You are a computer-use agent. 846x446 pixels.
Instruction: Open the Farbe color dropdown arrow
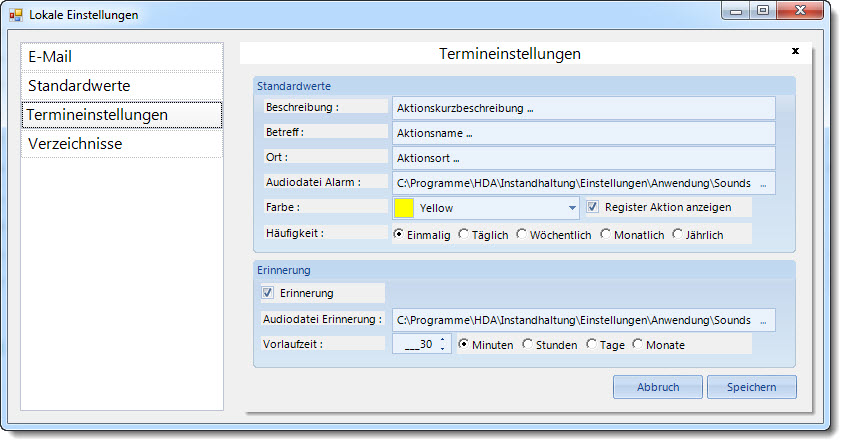tap(572, 208)
